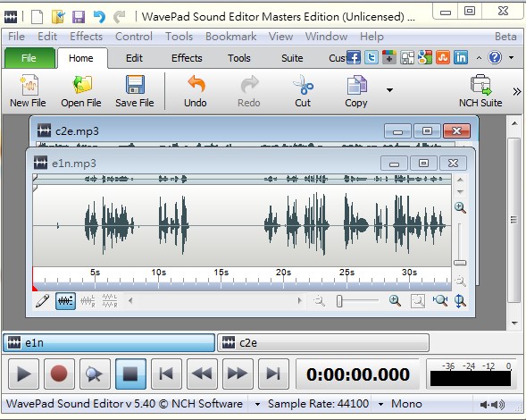
Task: Zoom out horizontally magnifier icon
Action: 320,301
